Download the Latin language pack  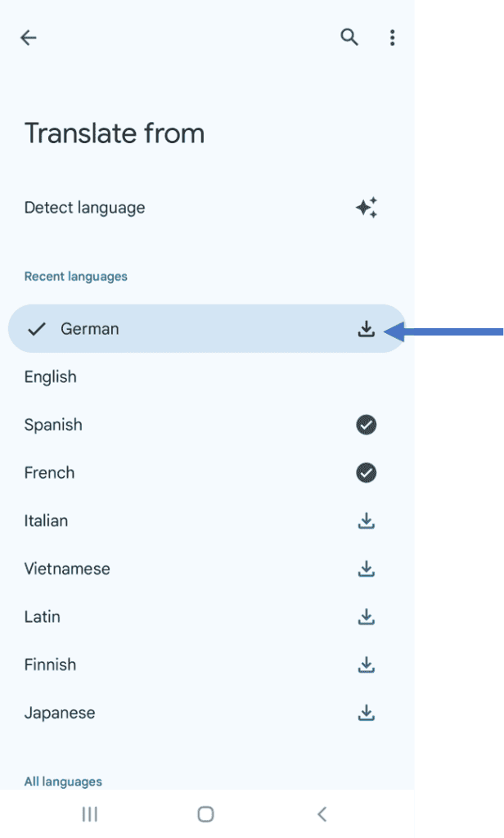pyautogui.click(x=366, y=616)
